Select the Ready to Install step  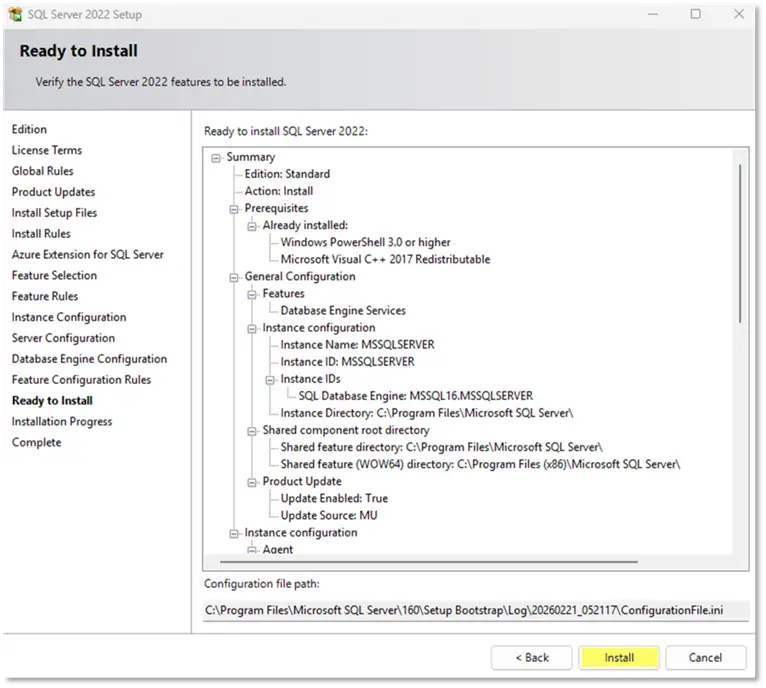tap(52, 401)
